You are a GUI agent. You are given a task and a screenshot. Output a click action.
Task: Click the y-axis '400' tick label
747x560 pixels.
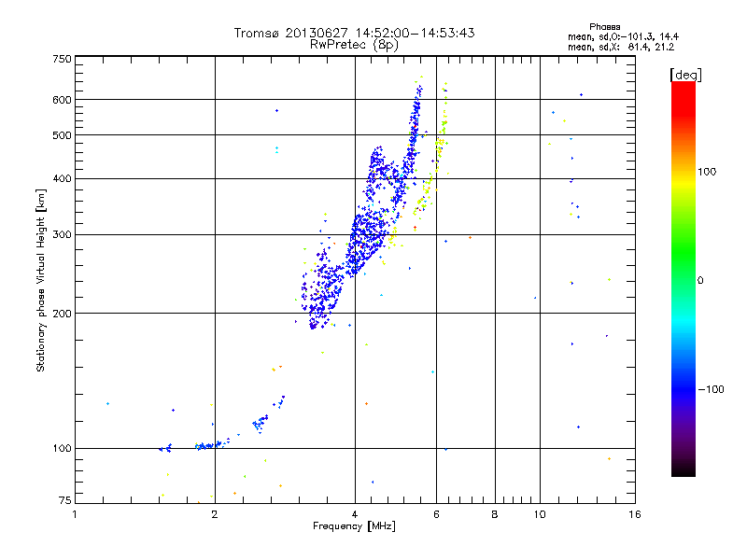tap(62, 178)
